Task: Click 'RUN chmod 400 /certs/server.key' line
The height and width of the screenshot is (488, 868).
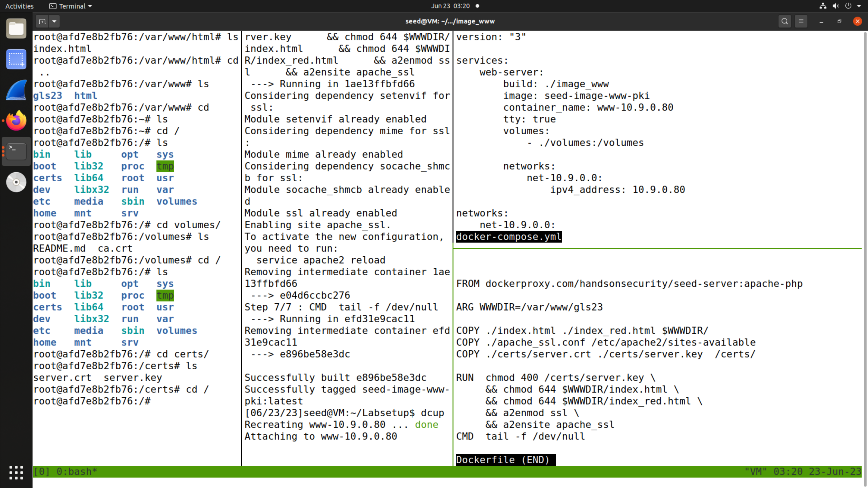Action: click(x=556, y=377)
